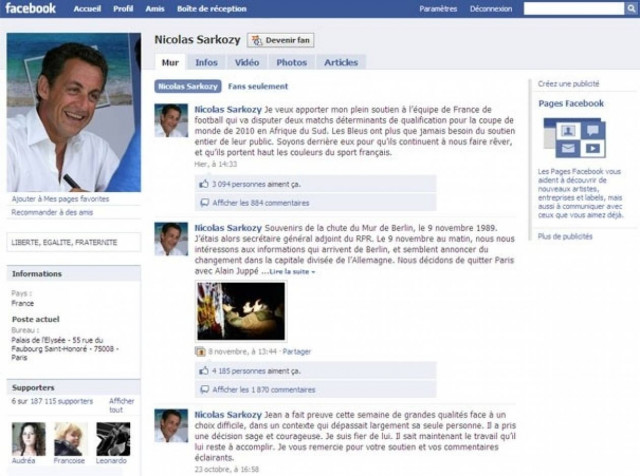Switch to the Infos tab
The height and width of the screenshot is (476, 640).
tap(206, 62)
